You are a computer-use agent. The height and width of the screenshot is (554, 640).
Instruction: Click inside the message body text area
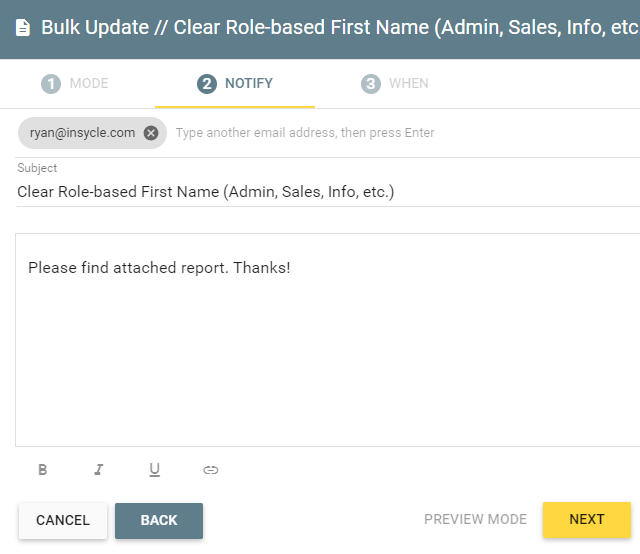point(328,340)
